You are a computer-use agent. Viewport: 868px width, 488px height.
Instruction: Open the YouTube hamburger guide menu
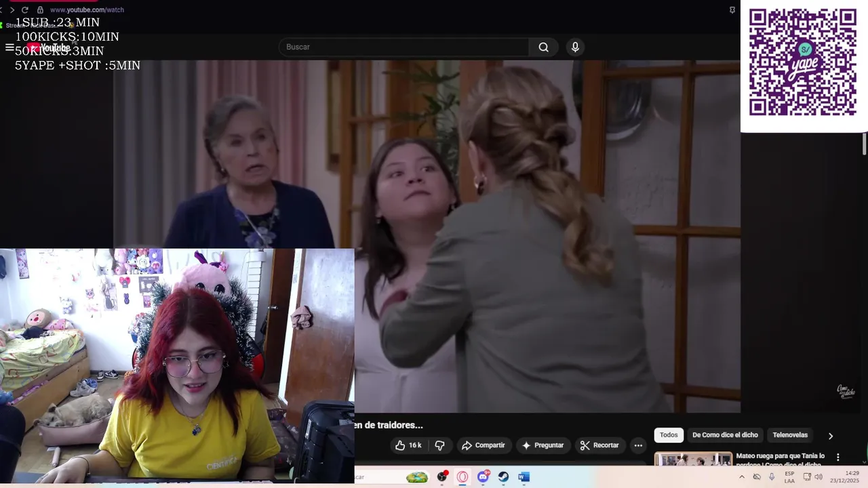9,47
